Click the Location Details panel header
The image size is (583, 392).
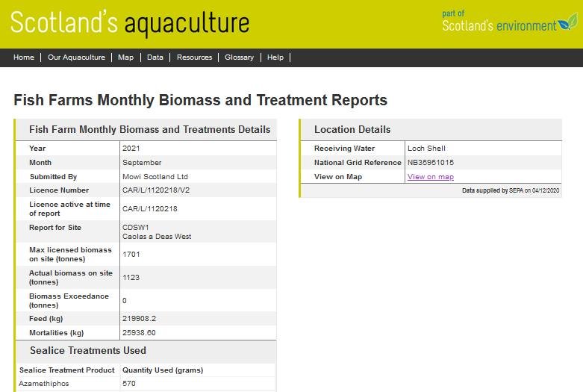click(352, 129)
